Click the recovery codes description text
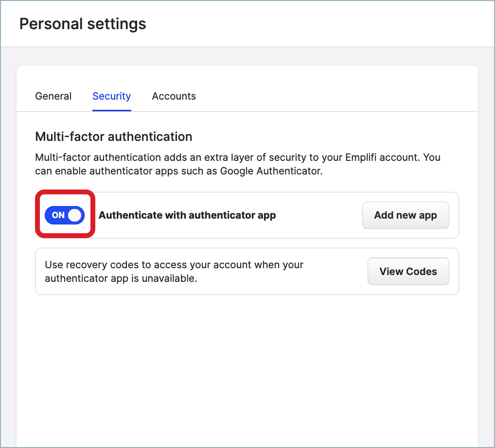 [x=174, y=265]
